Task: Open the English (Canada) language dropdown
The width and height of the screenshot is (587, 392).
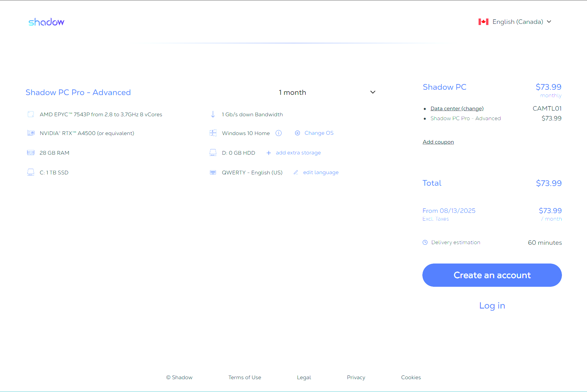Action: point(518,22)
